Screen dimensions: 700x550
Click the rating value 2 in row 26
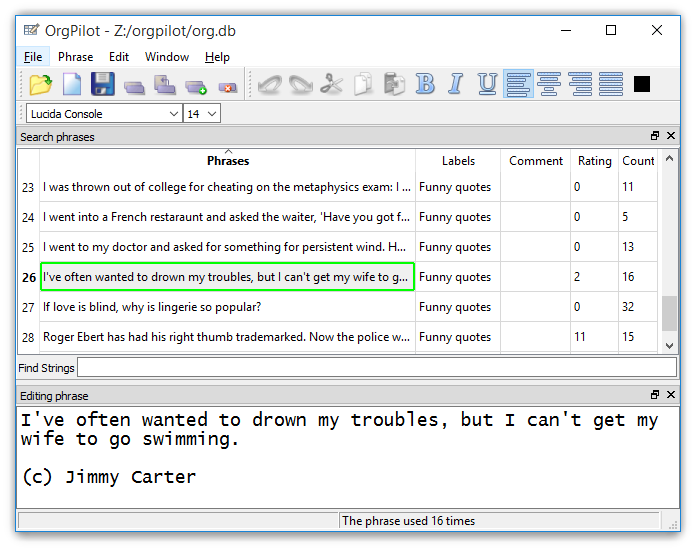coord(594,277)
